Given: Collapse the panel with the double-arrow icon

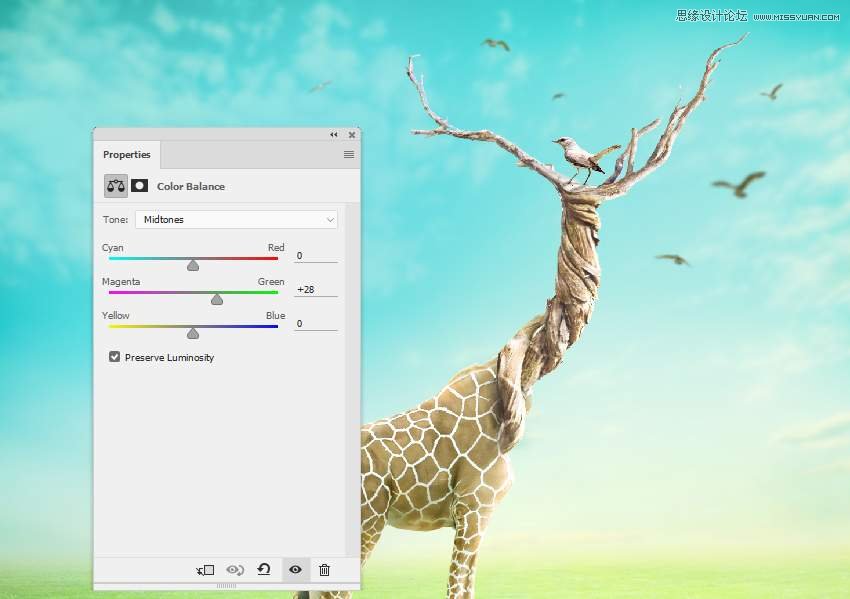Looking at the screenshot, I should click(334, 135).
